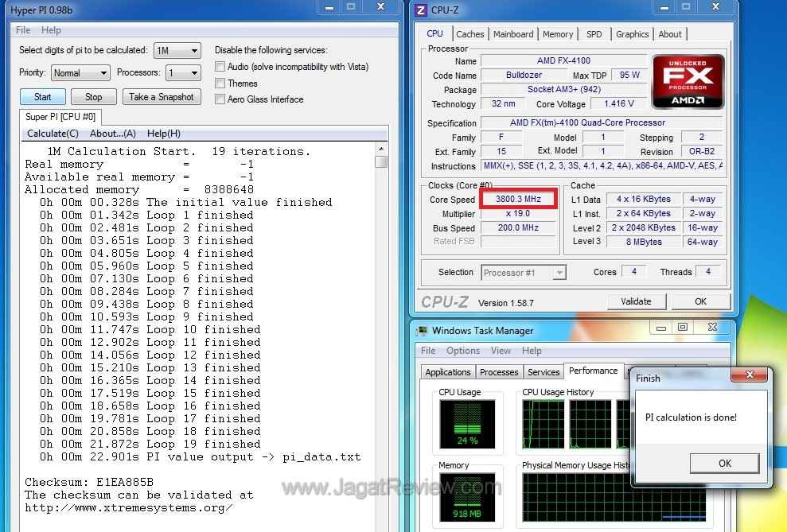Click the Windows Task Manager title icon

click(x=421, y=331)
